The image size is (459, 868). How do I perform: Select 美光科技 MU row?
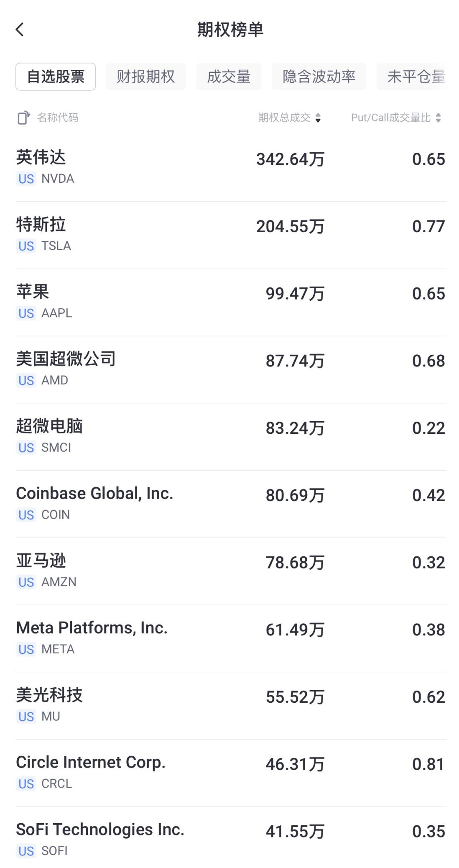pyautogui.click(x=230, y=705)
